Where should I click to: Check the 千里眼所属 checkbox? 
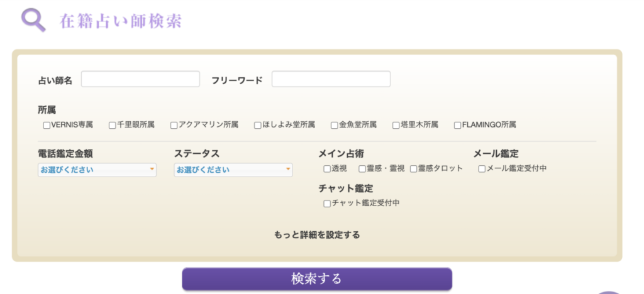(x=113, y=125)
